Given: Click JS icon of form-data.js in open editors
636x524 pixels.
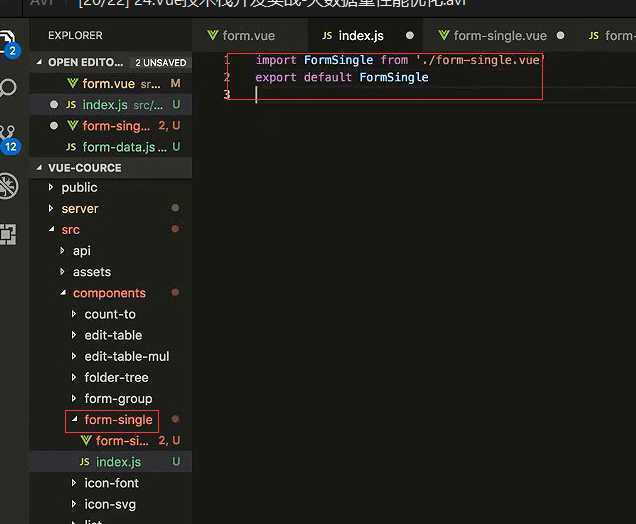Looking at the screenshot, I should pyautogui.click(x=70, y=147).
